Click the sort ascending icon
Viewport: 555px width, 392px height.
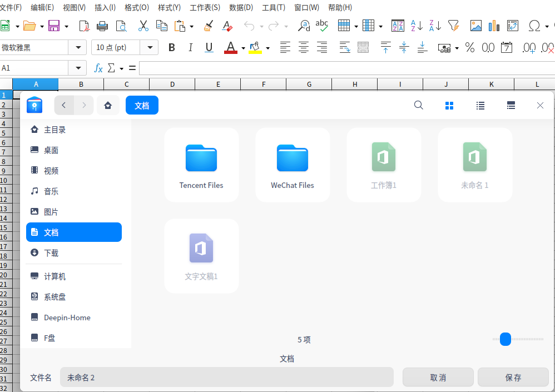tap(417, 26)
